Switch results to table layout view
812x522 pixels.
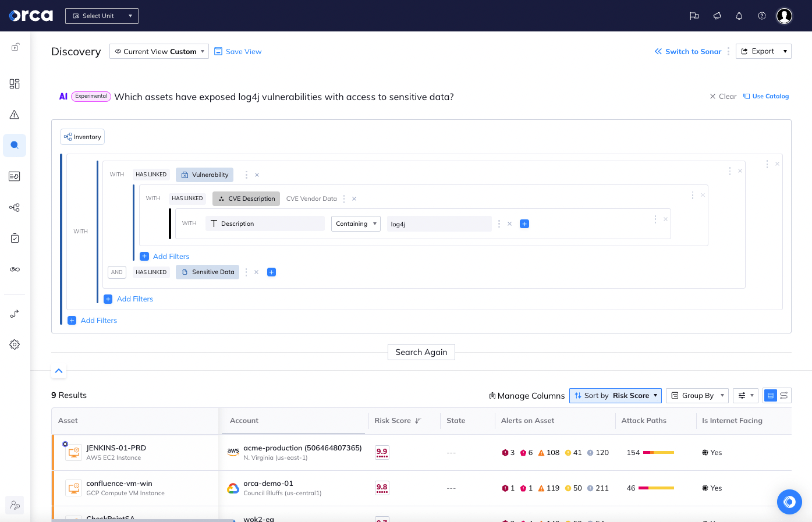770,395
